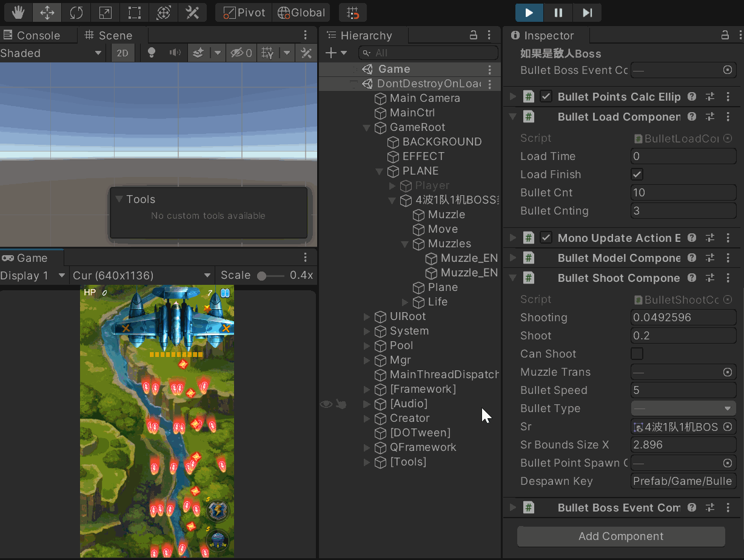This screenshot has width=744, height=560.
Task: Toggle Pivot handle position
Action: 244,12
